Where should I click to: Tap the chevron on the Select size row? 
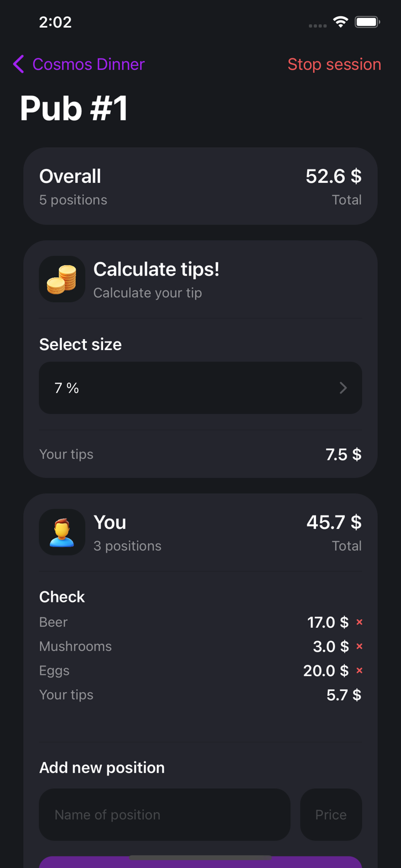(343, 388)
